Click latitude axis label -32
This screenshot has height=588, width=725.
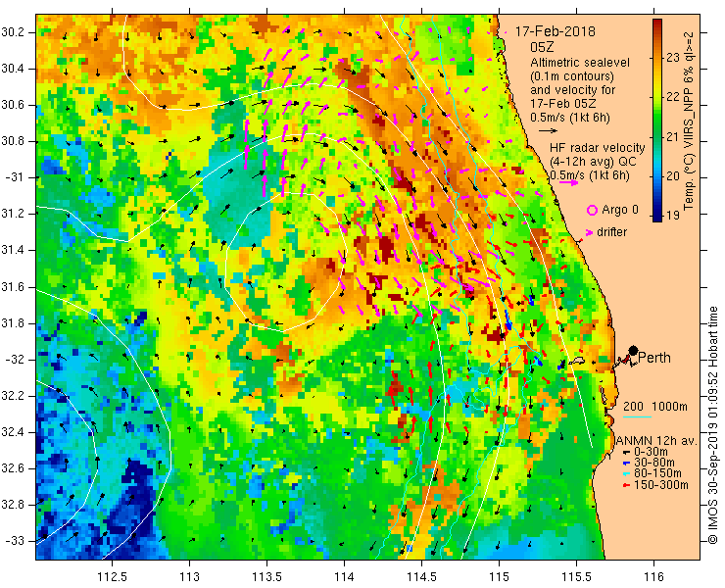15,360
